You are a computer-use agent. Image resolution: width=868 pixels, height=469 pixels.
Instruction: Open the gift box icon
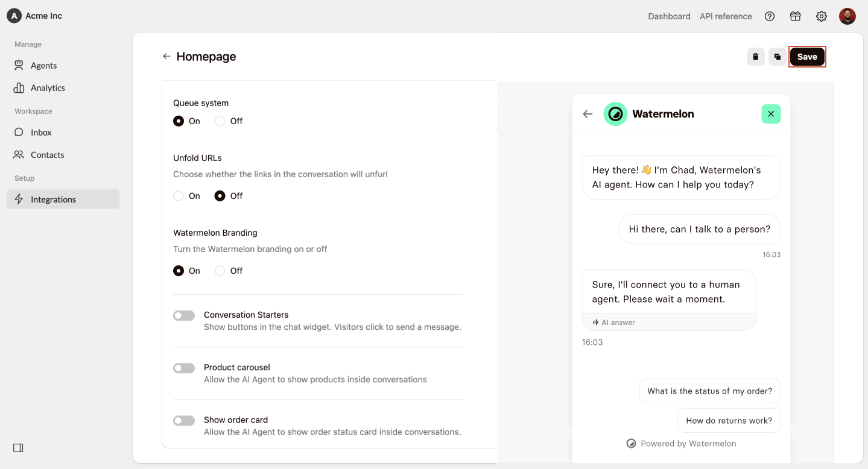click(796, 16)
